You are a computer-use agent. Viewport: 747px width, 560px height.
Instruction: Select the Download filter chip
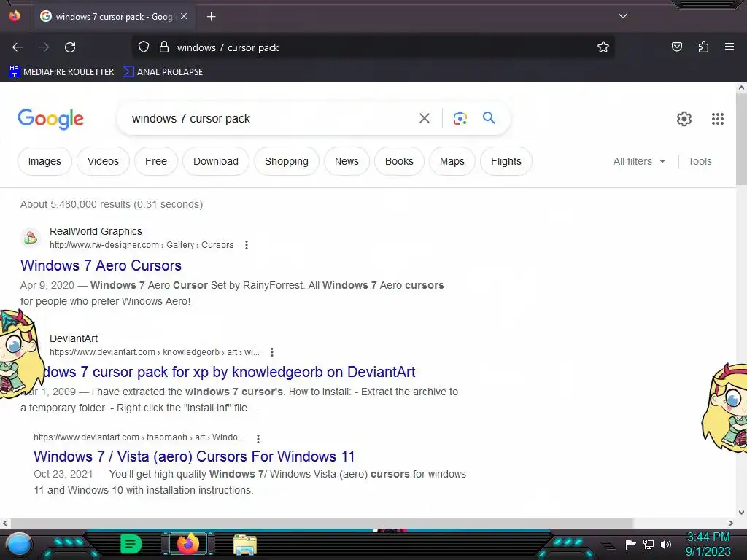tap(216, 161)
